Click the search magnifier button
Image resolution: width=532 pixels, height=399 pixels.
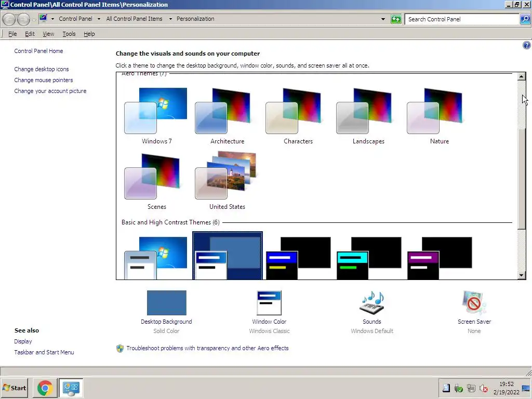pyautogui.click(x=525, y=19)
